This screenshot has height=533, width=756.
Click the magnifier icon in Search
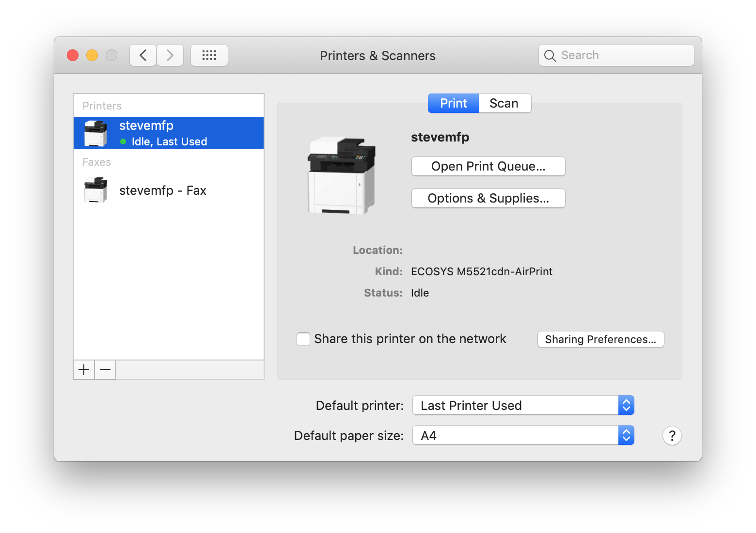tap(550, 56)
